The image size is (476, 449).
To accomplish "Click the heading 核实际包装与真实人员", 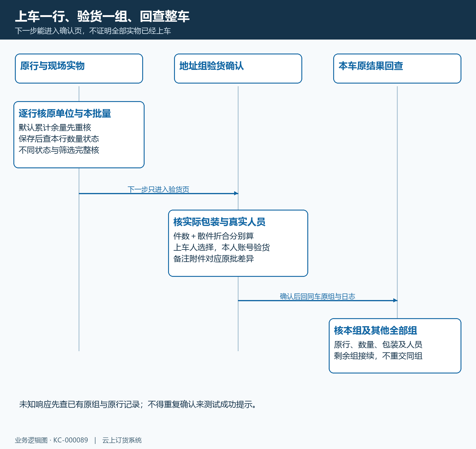I will point(219,222).
